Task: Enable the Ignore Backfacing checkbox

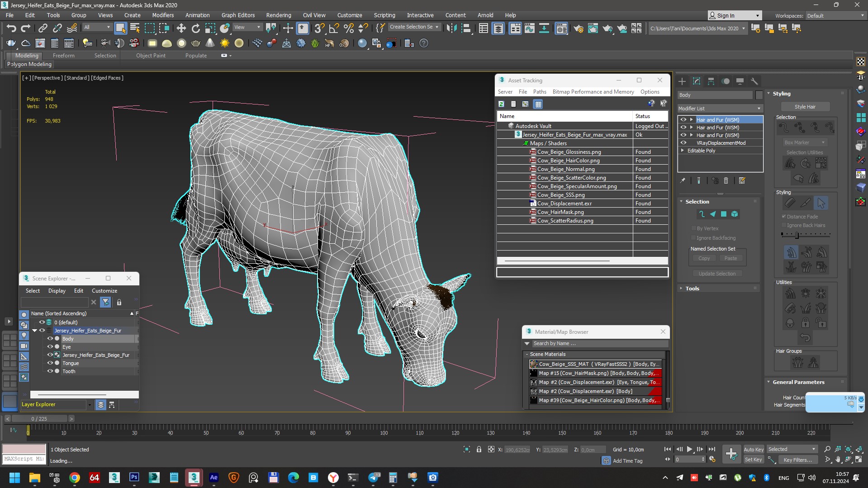Action: pos(693,238)
